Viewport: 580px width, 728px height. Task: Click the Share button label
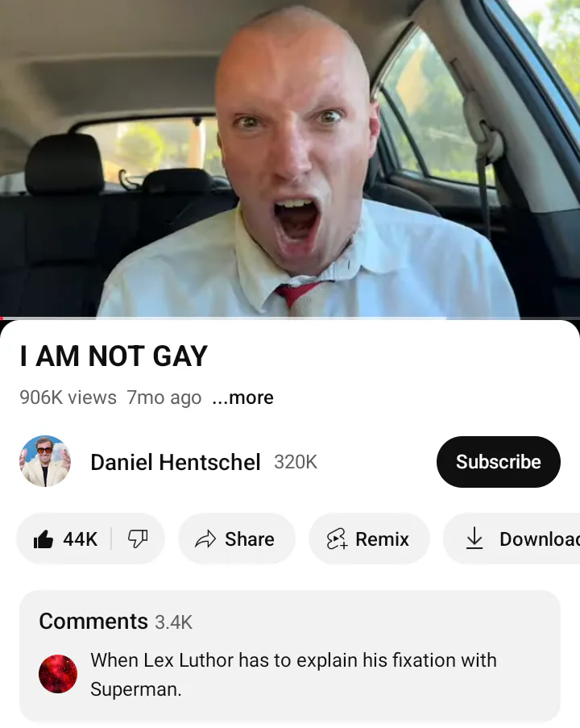250,539
